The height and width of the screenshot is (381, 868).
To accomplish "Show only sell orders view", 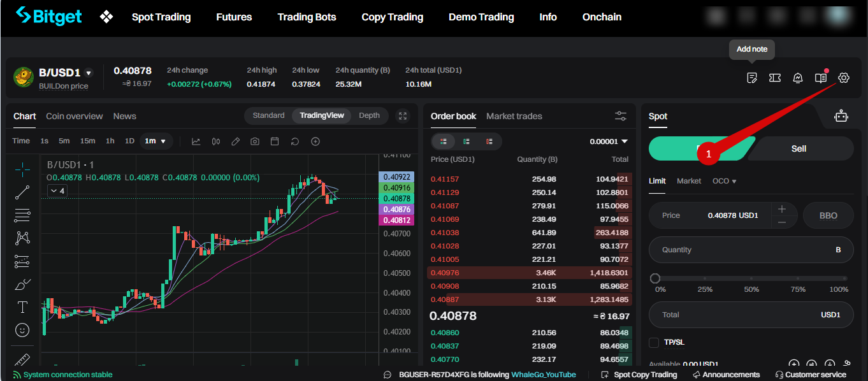I will [489, 141].
